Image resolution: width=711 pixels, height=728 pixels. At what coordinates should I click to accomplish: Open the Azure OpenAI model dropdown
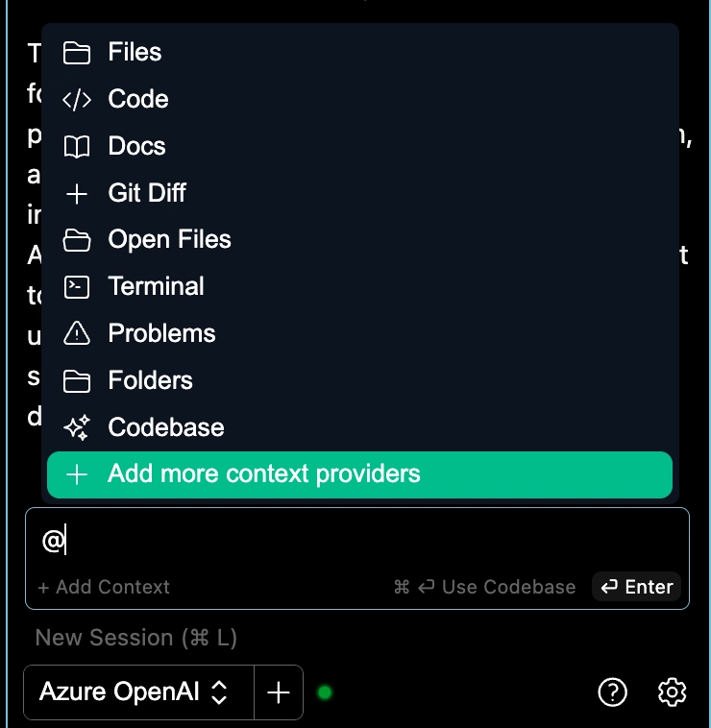pos(139,692)
